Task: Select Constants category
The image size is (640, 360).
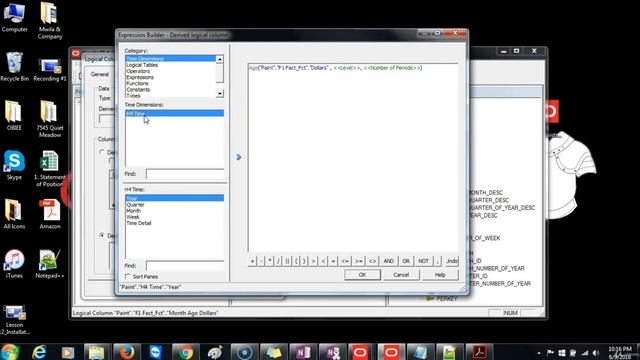Action: [x=171, y=89]
